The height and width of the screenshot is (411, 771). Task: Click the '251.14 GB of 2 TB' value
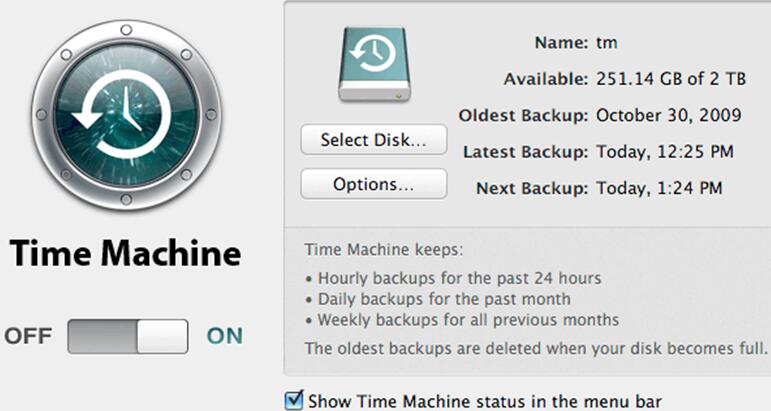(671, 79)
